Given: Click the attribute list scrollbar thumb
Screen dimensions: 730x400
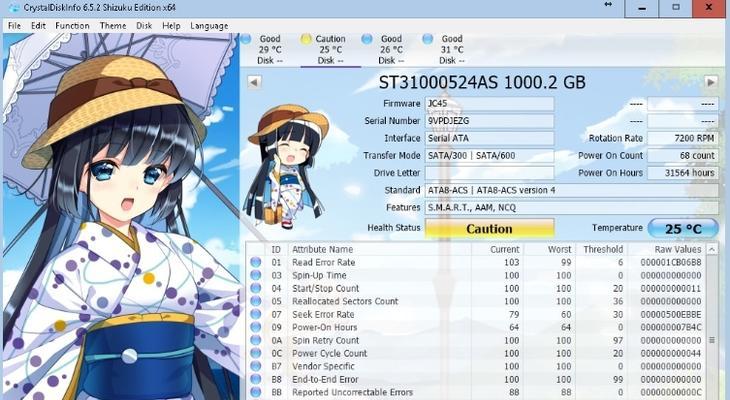Looking at the screenshot, I should coord(712,340).
